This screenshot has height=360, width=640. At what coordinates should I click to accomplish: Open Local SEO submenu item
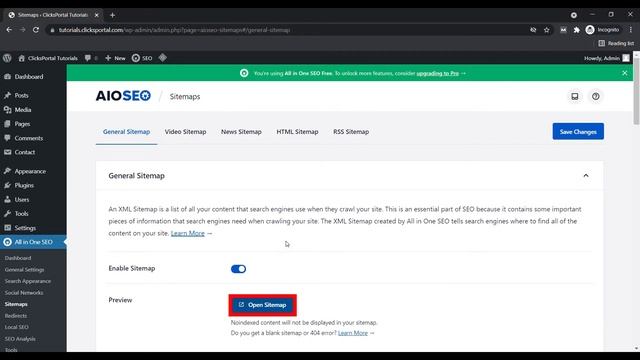point(16,327)
